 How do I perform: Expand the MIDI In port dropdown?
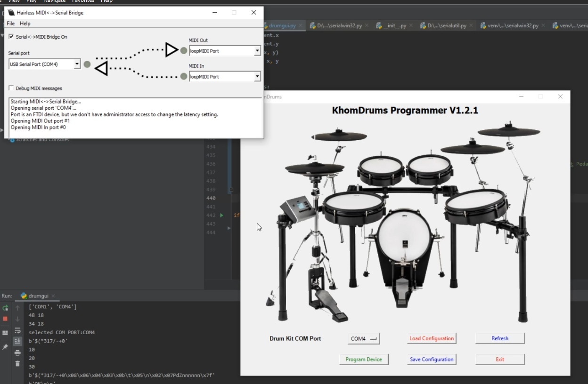coord(225,77)
